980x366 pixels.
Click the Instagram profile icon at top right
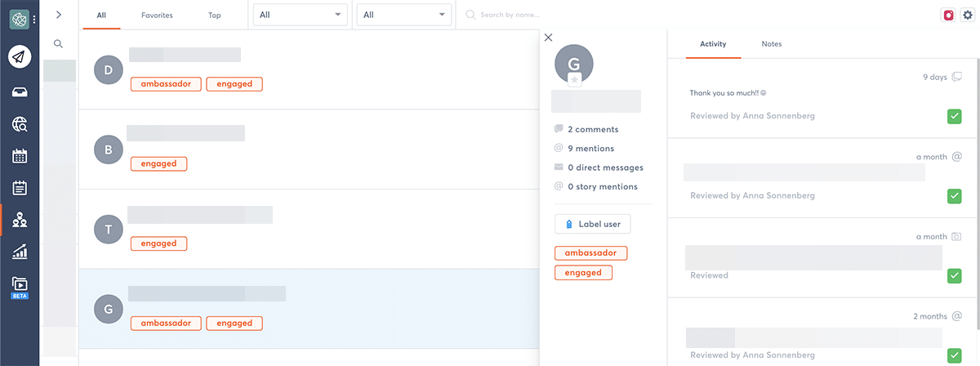pyautogui.click(x=949, y=16)
